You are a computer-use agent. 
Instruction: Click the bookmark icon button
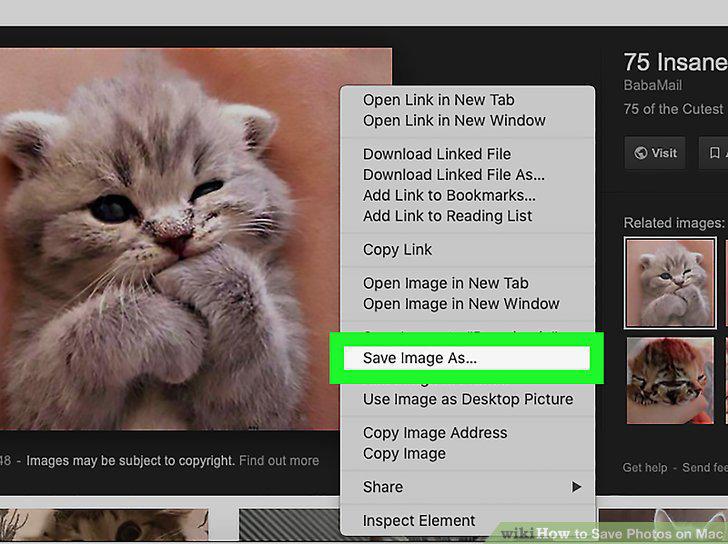click(714, 153)
